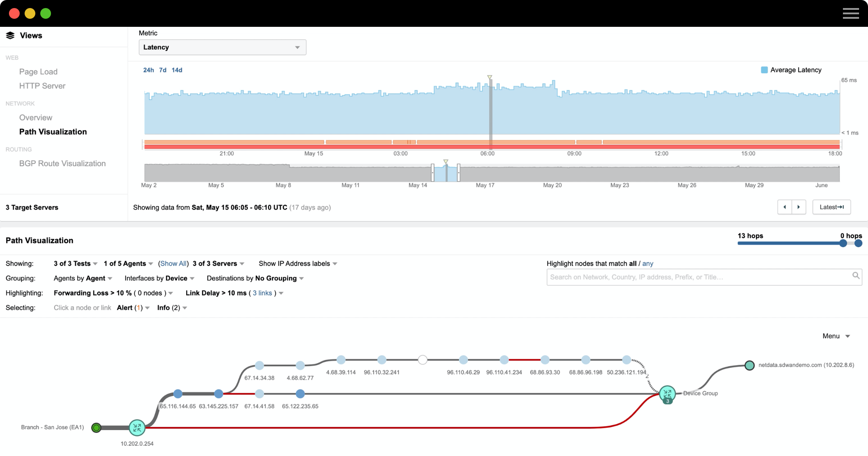Open the hamburger menu icon
Screen dimensions: 868x456
pos(851,13)
